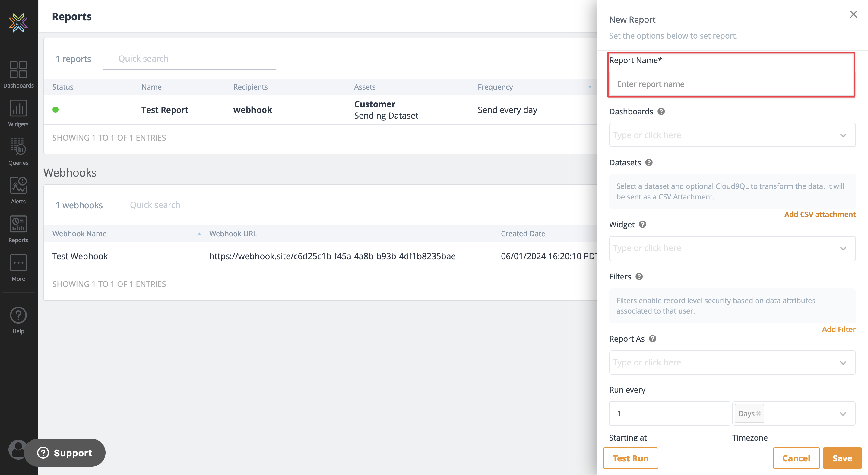Click the Send every day frequency cell

(508, 110)
